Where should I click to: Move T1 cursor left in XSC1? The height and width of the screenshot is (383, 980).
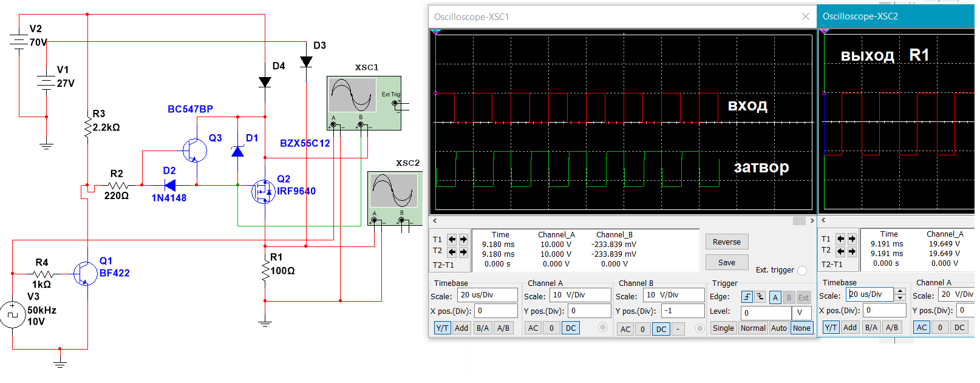(x=452, y=239)
